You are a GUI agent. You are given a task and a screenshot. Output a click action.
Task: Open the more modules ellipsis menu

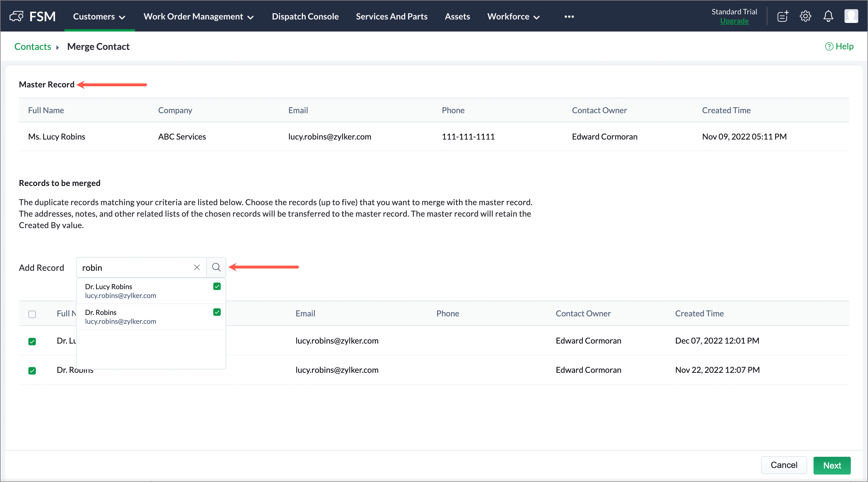(x=569, y=17)
